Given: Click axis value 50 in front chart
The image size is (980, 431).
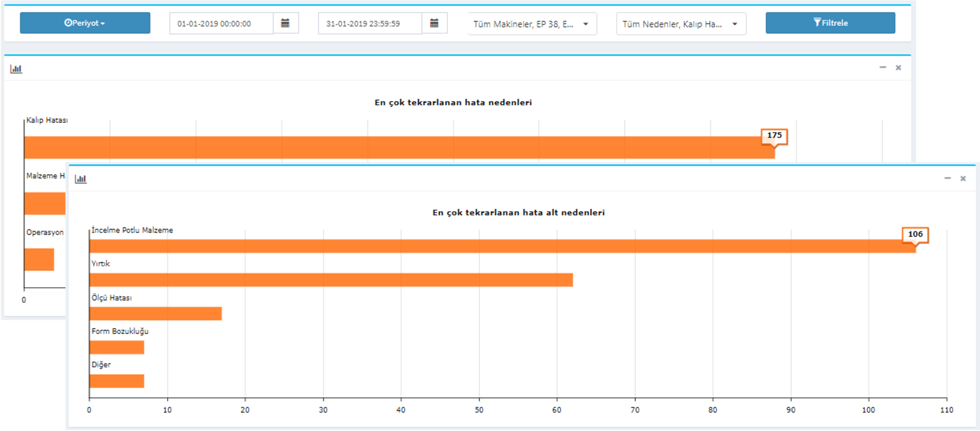Looking at the screenshot, I should [479, 410].
